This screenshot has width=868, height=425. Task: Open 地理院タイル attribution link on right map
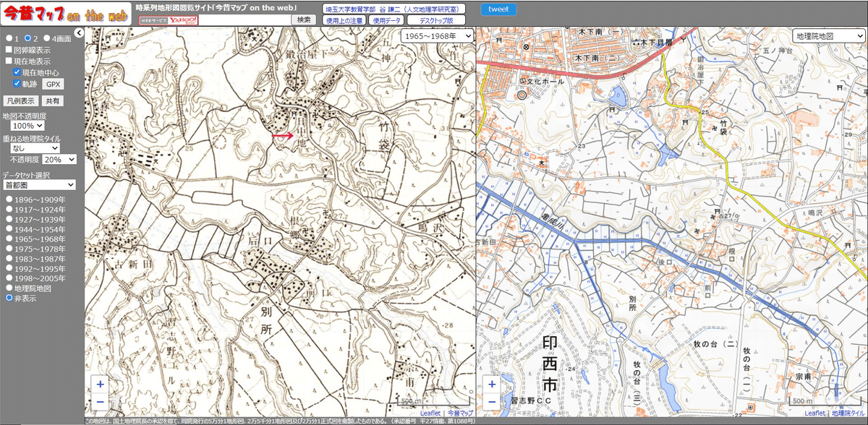(848, 413)
